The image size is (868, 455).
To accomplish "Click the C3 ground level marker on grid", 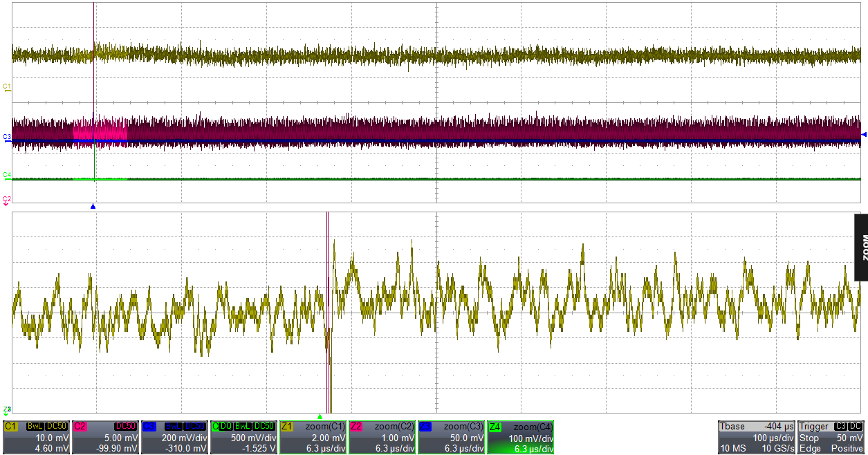I will [x=7, y=138].
